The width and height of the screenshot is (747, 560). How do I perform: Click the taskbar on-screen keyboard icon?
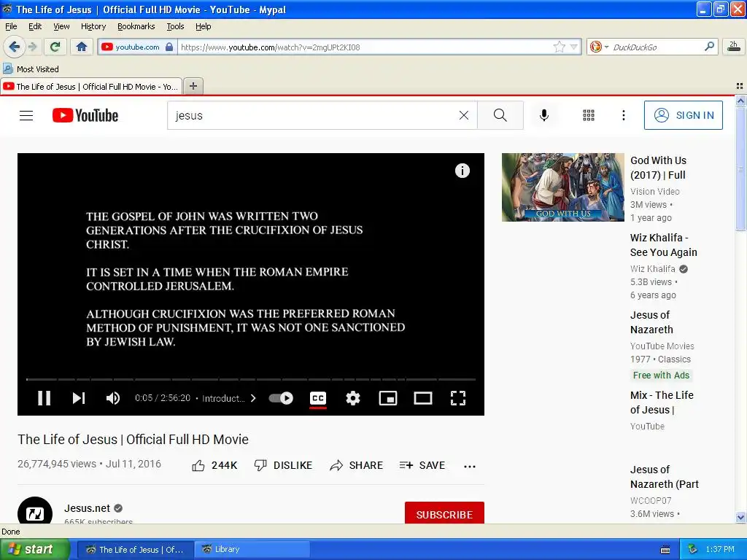665,550
